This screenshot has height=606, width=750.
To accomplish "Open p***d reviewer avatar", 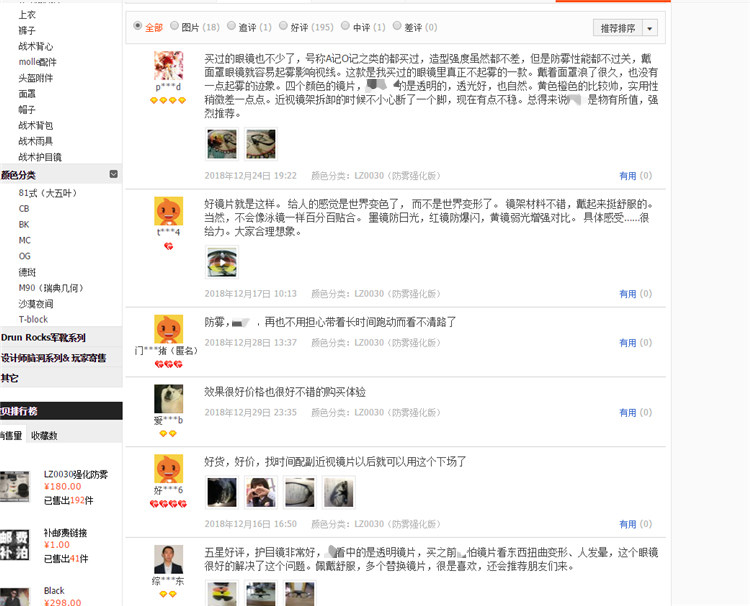I will click(168, 66).
